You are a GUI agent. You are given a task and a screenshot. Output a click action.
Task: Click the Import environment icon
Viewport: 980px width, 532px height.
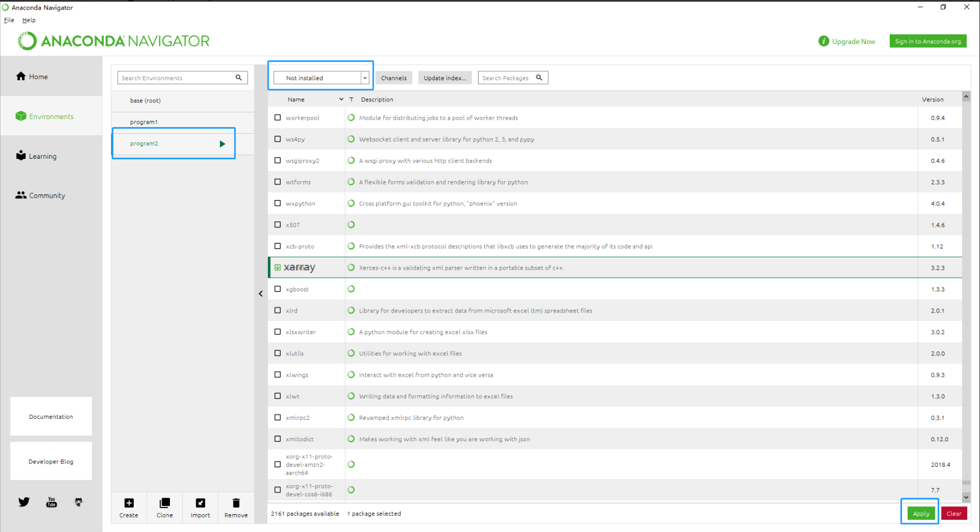[x=201, y=503]
